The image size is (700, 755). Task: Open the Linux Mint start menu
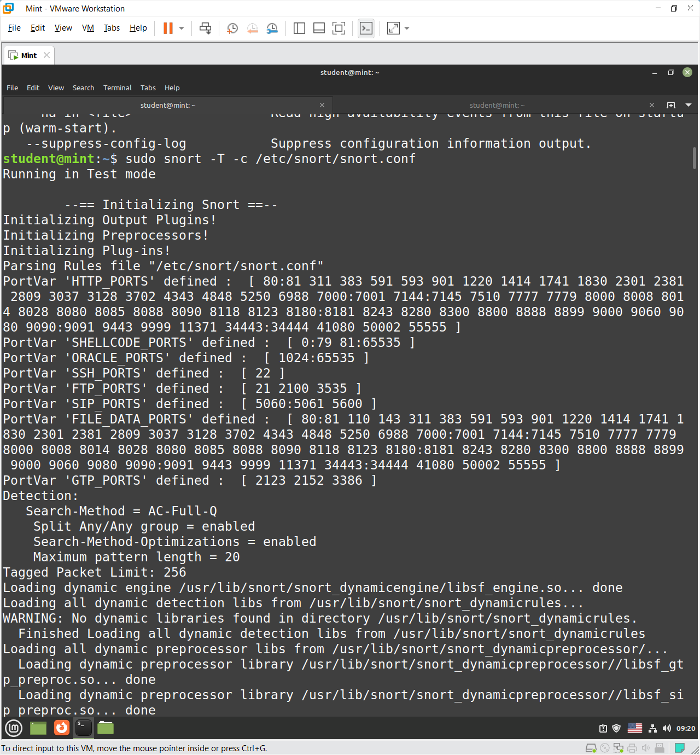click(x=14, y=728)
